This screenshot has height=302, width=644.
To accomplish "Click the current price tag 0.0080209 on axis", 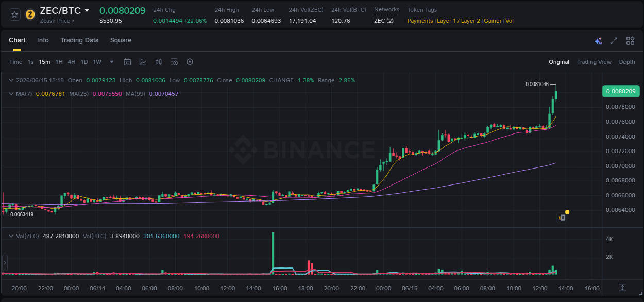I will pos(621,91).
